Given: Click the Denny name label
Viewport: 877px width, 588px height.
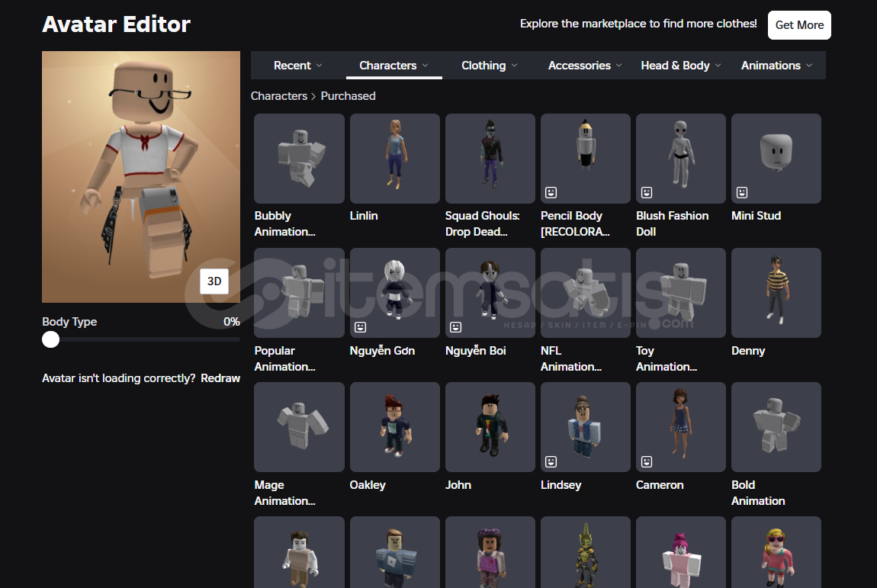Looking at the screenshot, I should click(748, 351).
